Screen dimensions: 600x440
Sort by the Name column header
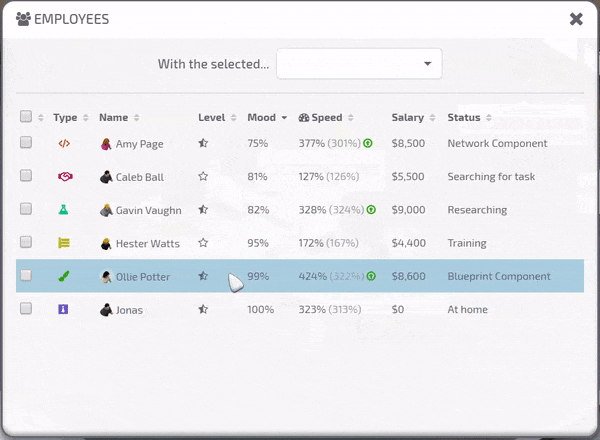[113, 118]
